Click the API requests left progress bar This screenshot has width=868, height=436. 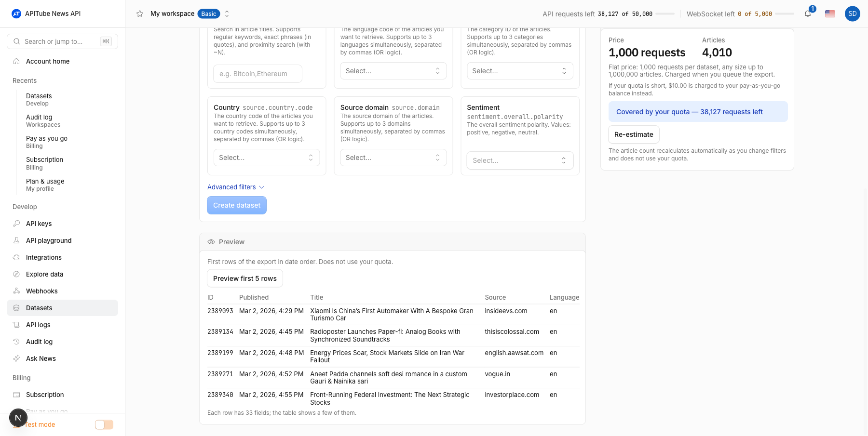point(665,14)
